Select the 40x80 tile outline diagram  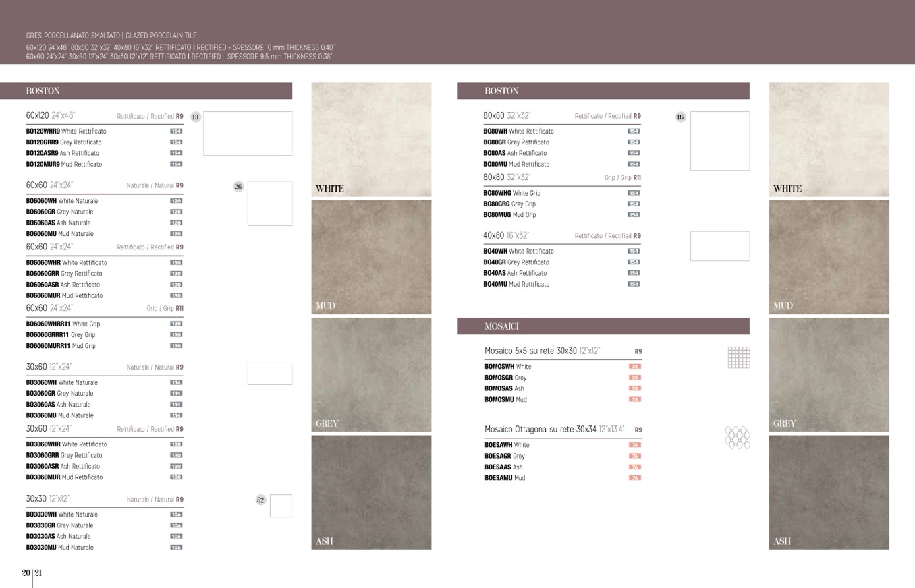click(x=719, y=246)
